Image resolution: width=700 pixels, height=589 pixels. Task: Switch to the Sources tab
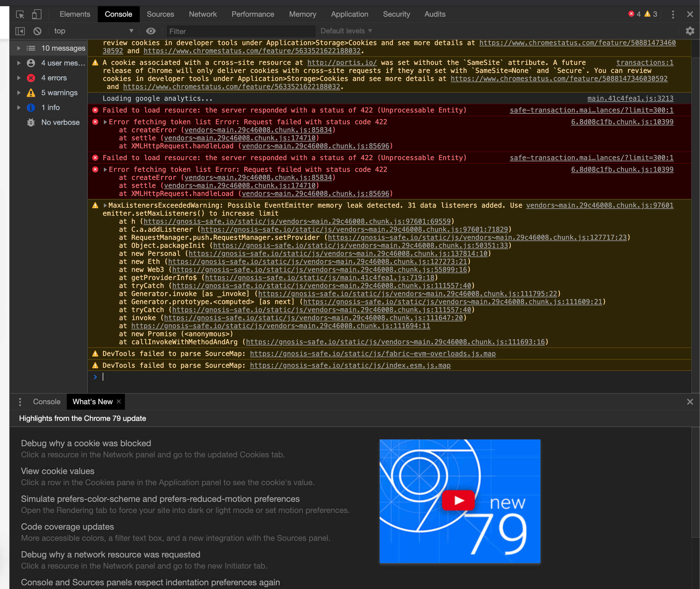(160, 14)
